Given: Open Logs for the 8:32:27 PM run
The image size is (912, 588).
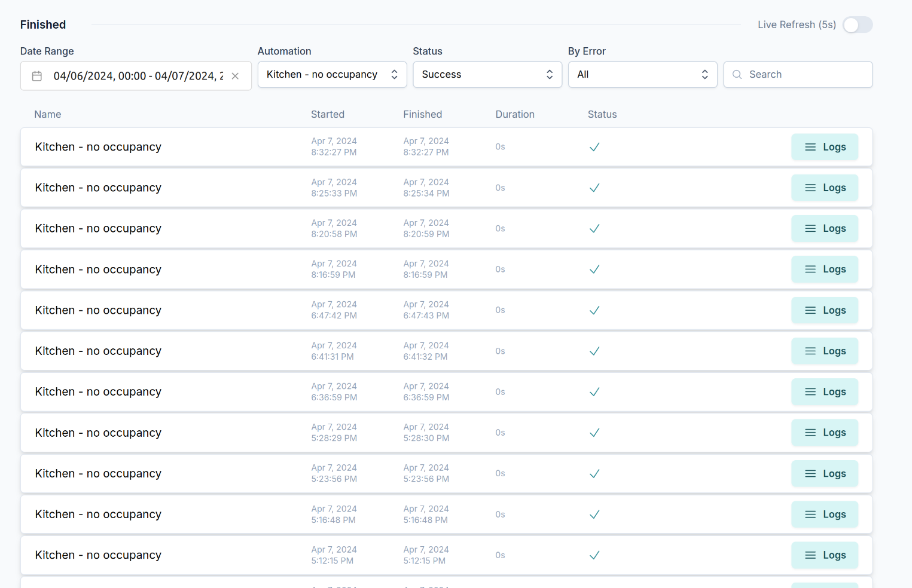Looking at the screenshot, I should click(824, 147).
